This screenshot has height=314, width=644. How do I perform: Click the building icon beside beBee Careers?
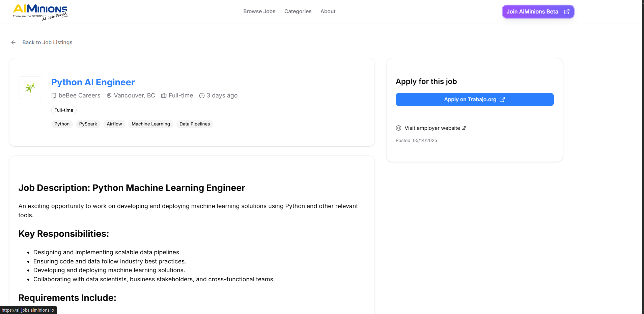[54, 96]
